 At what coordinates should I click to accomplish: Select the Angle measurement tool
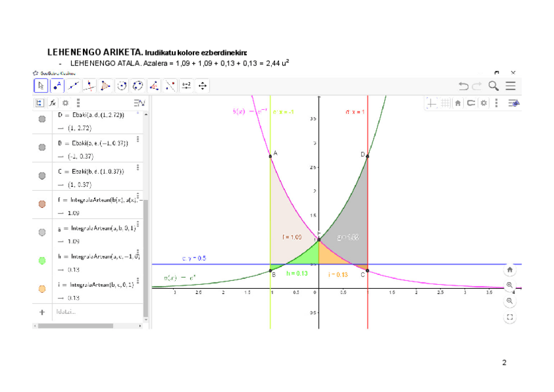154,86
